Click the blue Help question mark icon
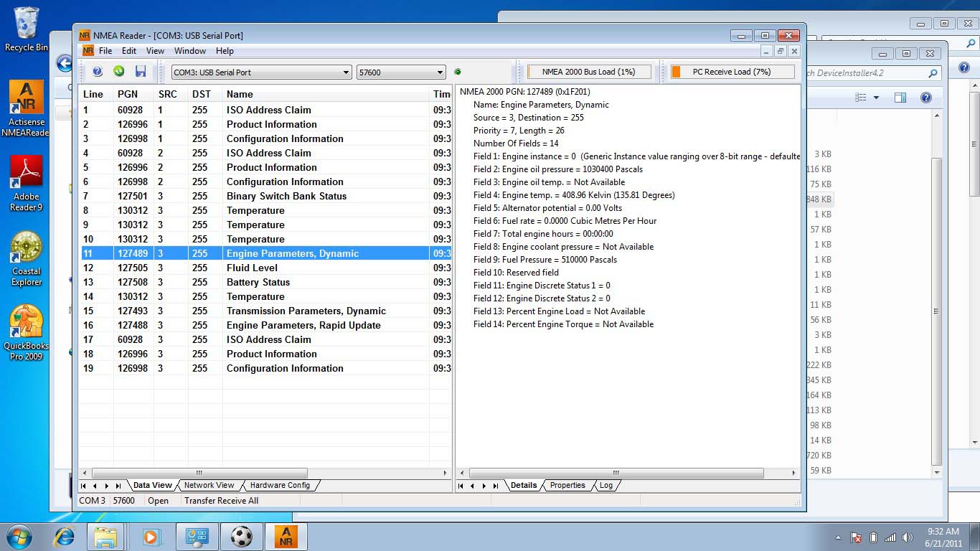This screenshot has width=980, height=551. 98,72
